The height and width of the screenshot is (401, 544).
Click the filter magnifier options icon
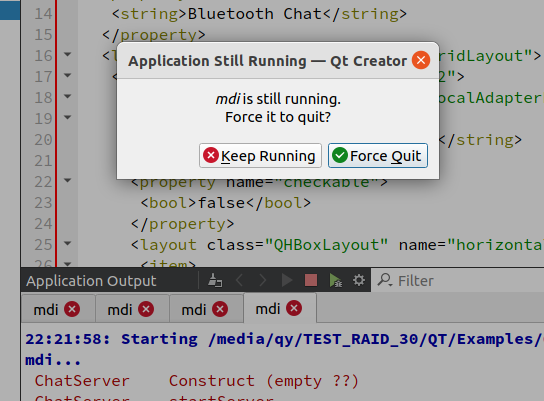[385, 280]
